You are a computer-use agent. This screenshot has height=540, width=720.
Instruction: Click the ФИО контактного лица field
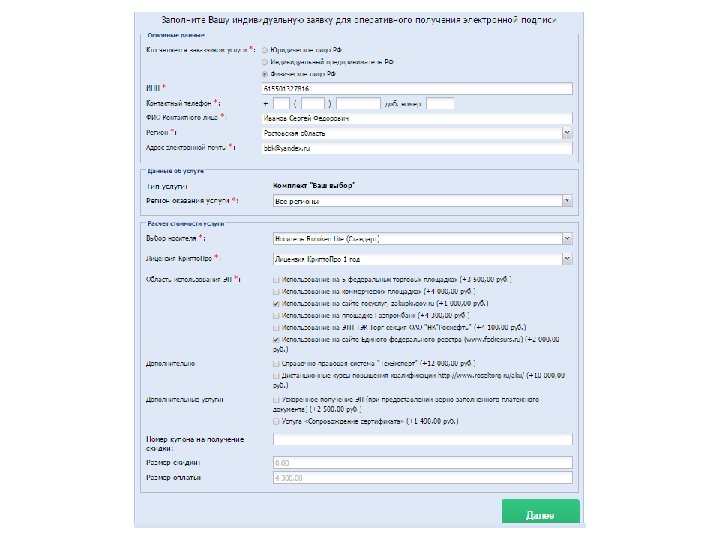click(416, 117)
